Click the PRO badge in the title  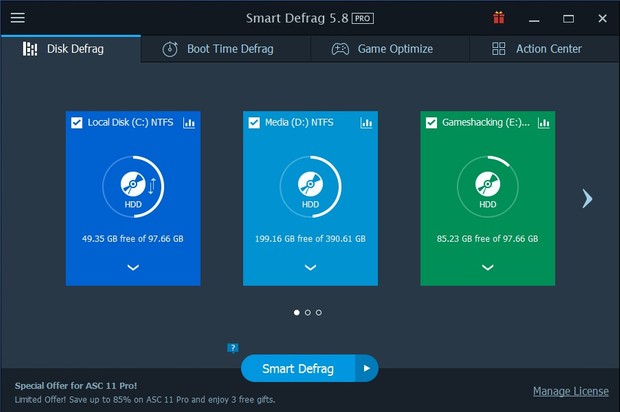363,18
